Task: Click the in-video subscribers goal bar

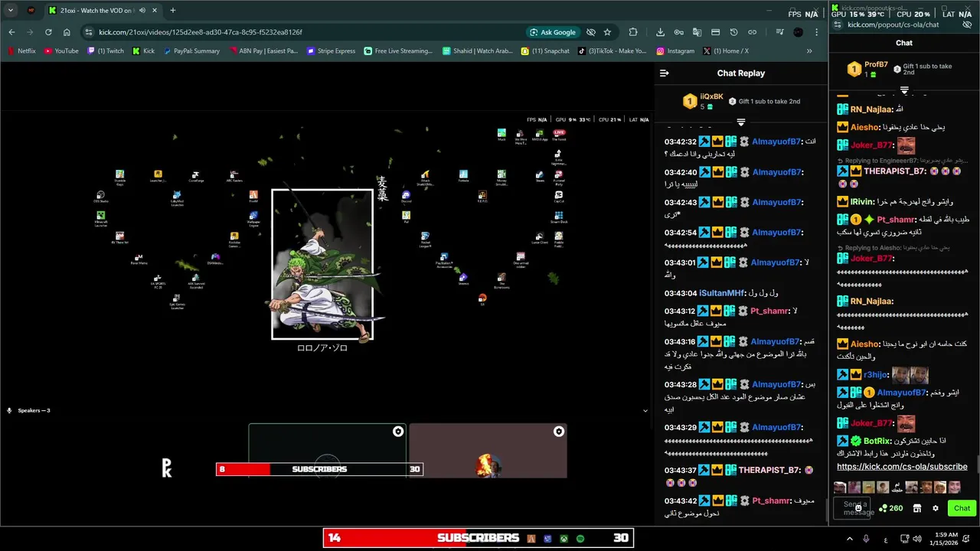Action: point(319,469)
